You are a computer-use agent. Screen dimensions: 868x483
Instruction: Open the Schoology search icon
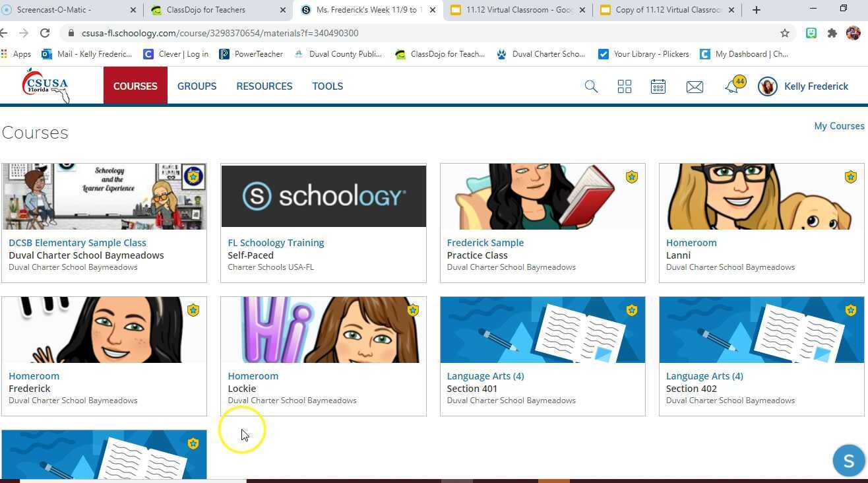tap(591, 86)
